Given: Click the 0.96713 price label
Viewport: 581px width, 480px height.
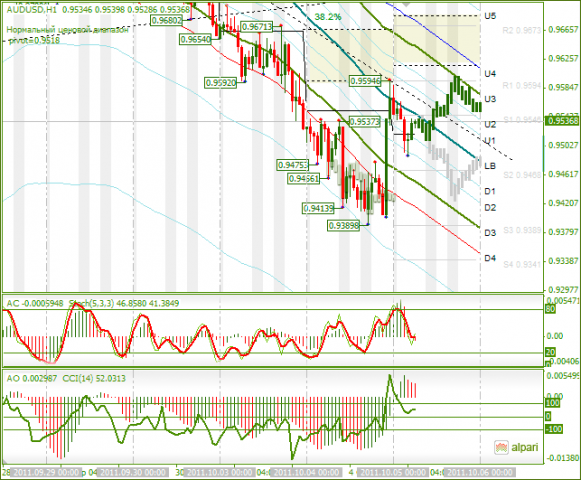Looking at the screenshot, I should [x=257, y=26].
